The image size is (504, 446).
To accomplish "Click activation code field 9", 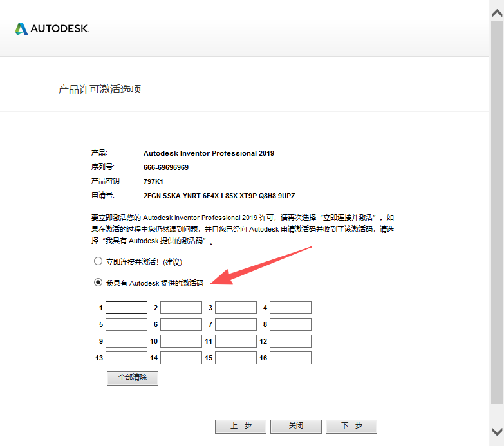I will click(x=126, y=341).
